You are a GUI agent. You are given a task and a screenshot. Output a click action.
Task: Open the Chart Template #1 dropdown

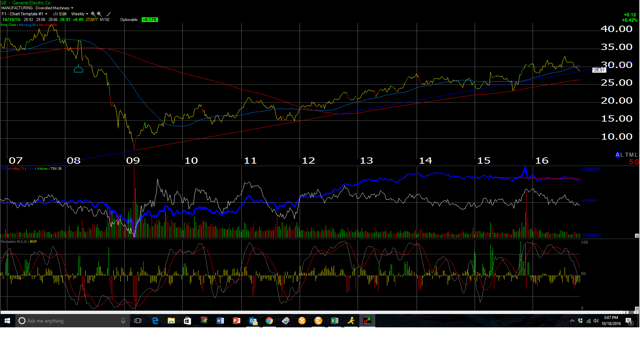coord(24,14)
